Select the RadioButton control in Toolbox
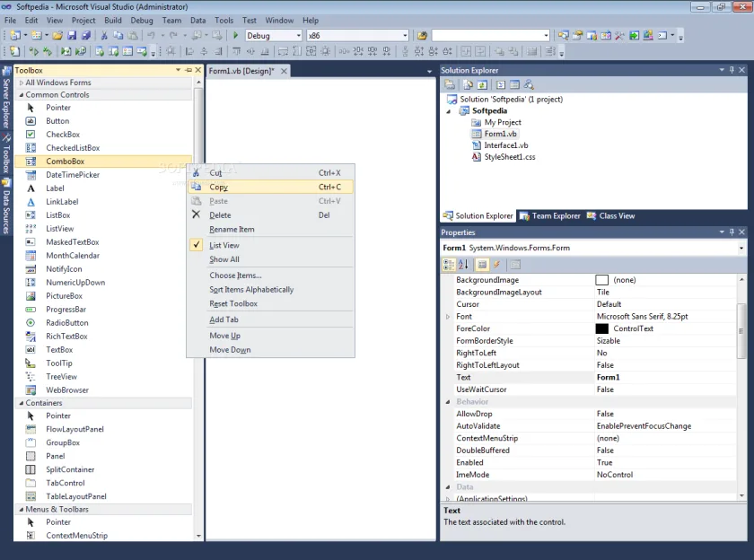 (66, 323)
